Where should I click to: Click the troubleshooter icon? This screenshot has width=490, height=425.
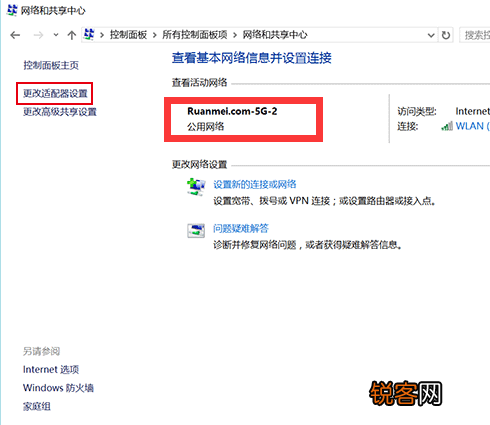click(x=196, y=230)
